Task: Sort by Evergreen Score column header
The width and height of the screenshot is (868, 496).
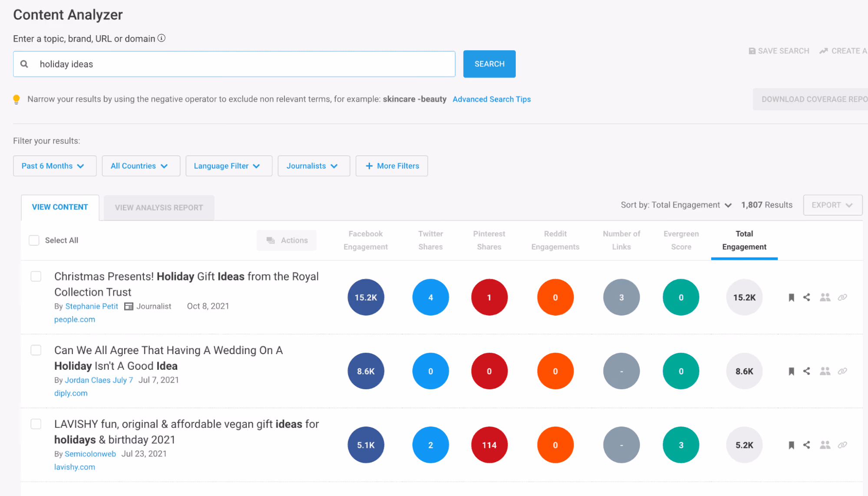Action: pos(681,240)
